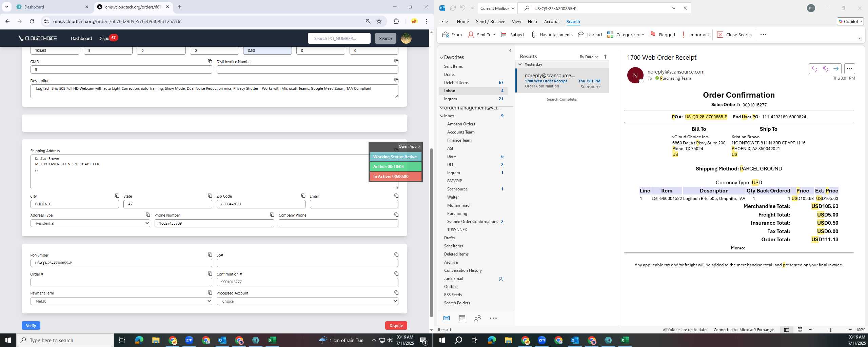Screen dimensions: 868x347
Task: Open Chrome extensions puzzle icon
Action: point(396,21)
